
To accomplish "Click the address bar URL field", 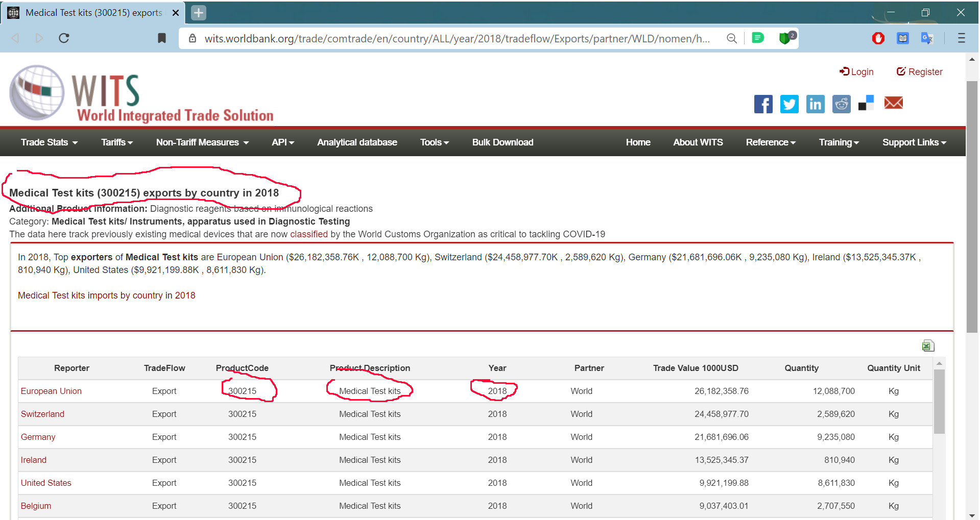I will pos(457,38).
